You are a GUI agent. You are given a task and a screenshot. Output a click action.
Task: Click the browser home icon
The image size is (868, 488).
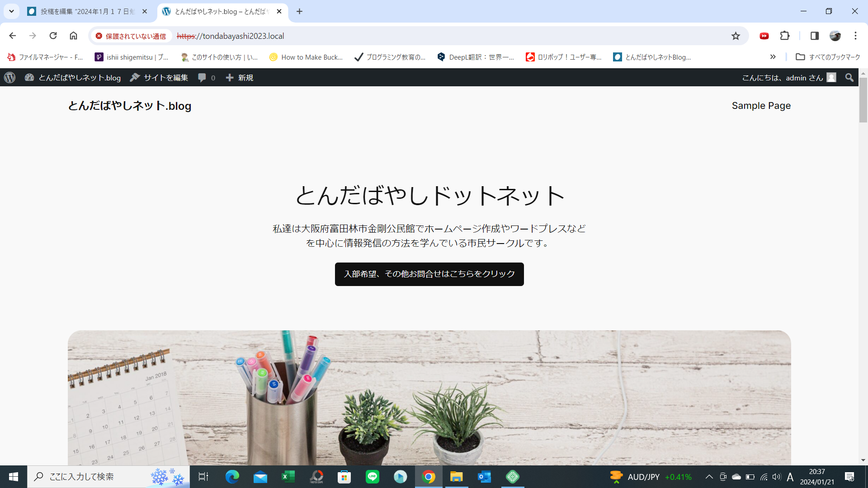click(73, 36)
